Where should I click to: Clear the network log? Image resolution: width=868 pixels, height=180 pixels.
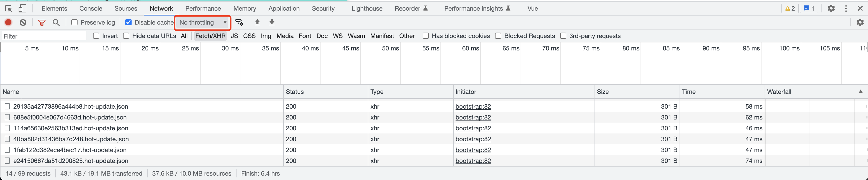point(23,22)
